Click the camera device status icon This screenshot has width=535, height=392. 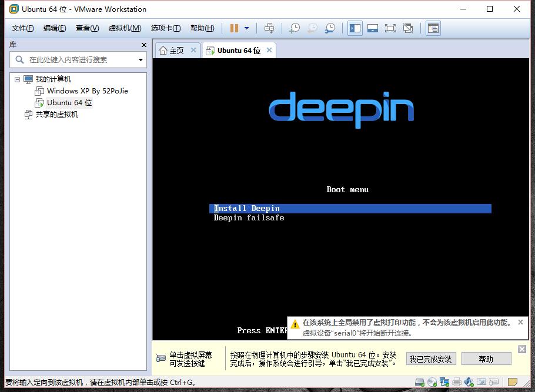[481, 382]
